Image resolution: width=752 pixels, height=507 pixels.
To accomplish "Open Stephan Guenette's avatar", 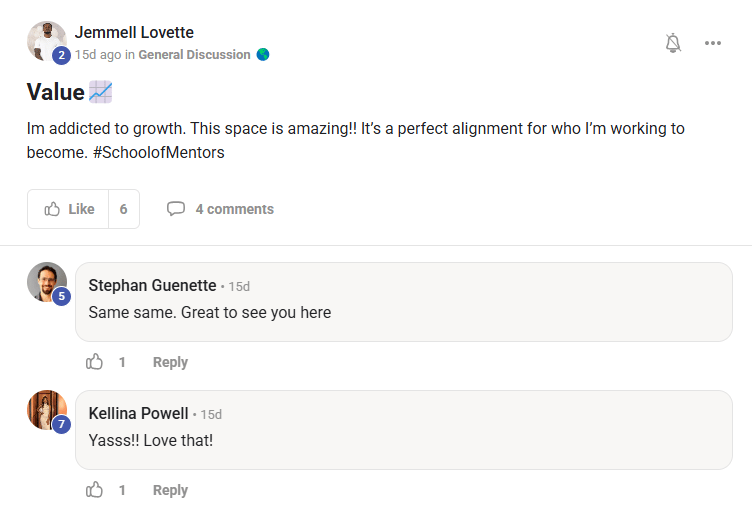I will (x=45, y=281).
